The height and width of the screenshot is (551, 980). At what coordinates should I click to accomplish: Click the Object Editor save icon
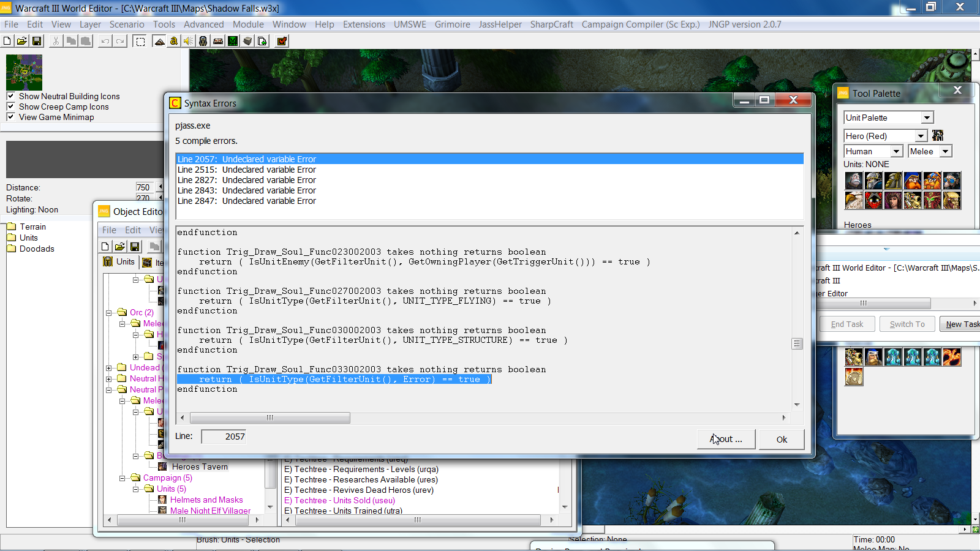[x=135, y=246]
